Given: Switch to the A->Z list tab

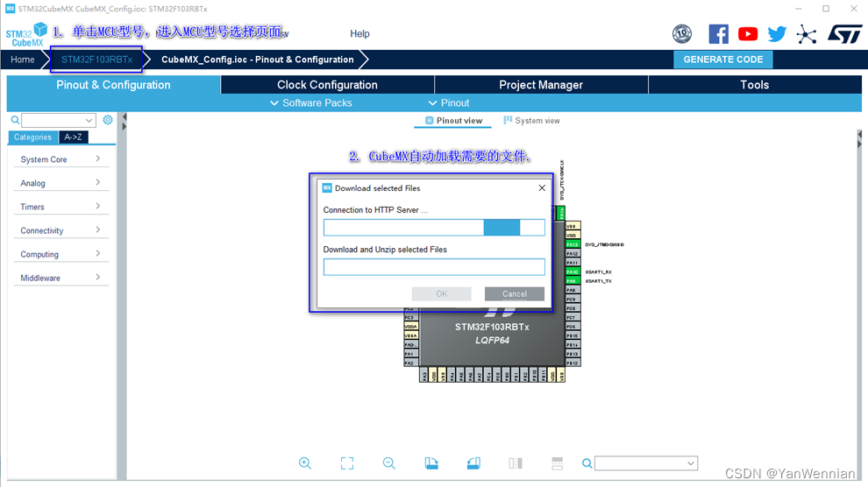Looking at the screenshot, I should pyautogui.click(x=73, y=138).
